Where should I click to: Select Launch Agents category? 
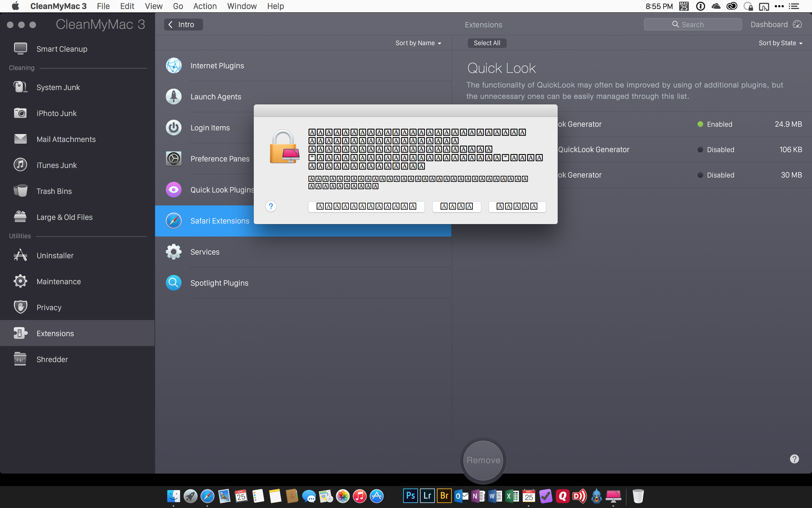coord(303,97)
